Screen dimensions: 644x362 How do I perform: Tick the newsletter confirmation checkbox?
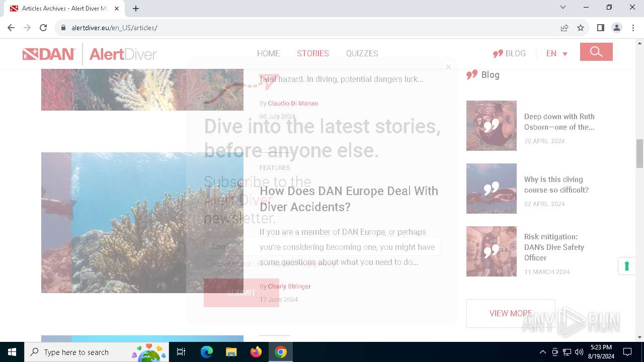[x=209, y=263]
